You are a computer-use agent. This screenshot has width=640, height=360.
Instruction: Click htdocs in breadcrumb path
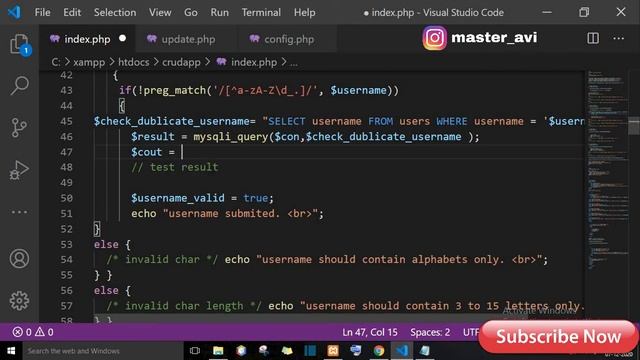tap(133, 62)
